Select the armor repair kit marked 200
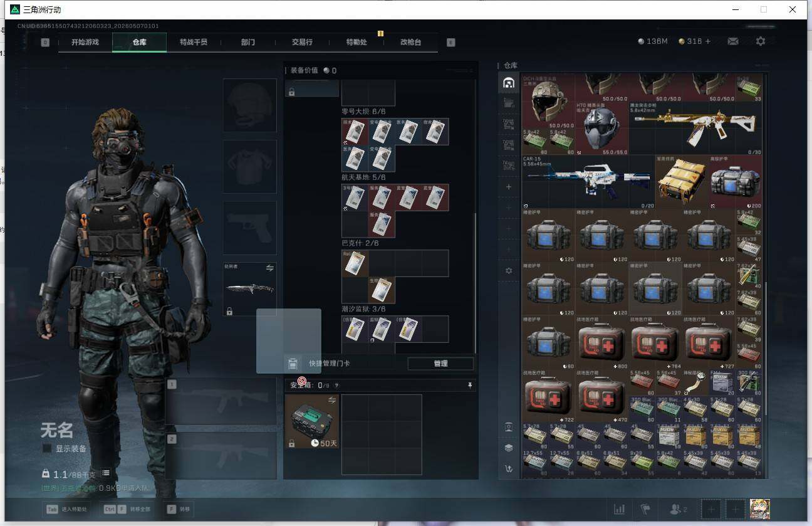812x526 pixels. coord(736,182)
